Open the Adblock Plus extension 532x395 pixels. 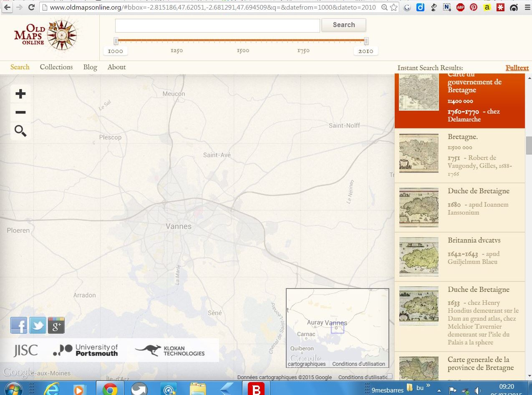pos(460,7)
